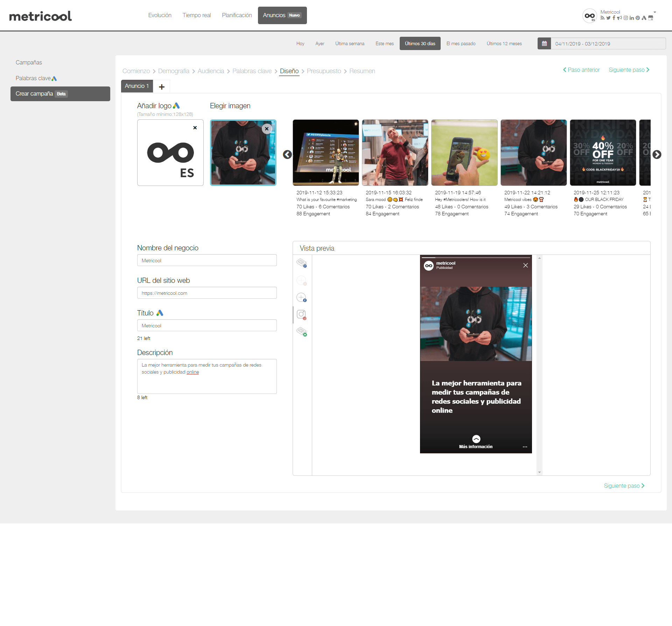The height and width of the screenshot is (626, 672).
Task: Select the Anuncio 1 tab
Action: tap(137, 86)
